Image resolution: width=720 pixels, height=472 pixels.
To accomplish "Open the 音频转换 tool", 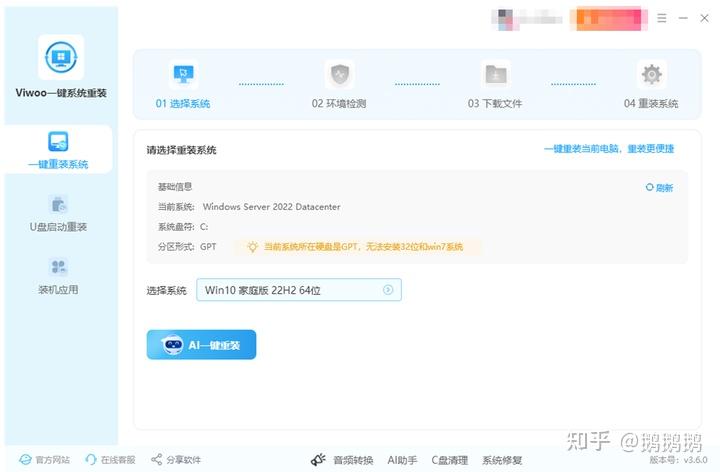I will pos(353,460).
